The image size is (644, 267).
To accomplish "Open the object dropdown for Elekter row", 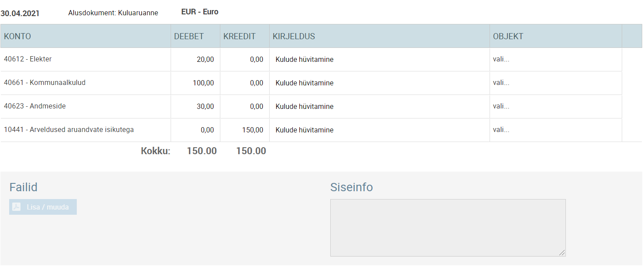I will (501, 59).
